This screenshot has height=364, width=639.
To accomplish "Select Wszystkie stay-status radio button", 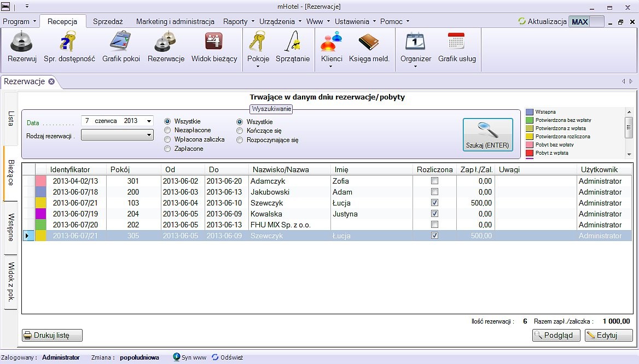I will pyautogui.click(x=240, y=122).
